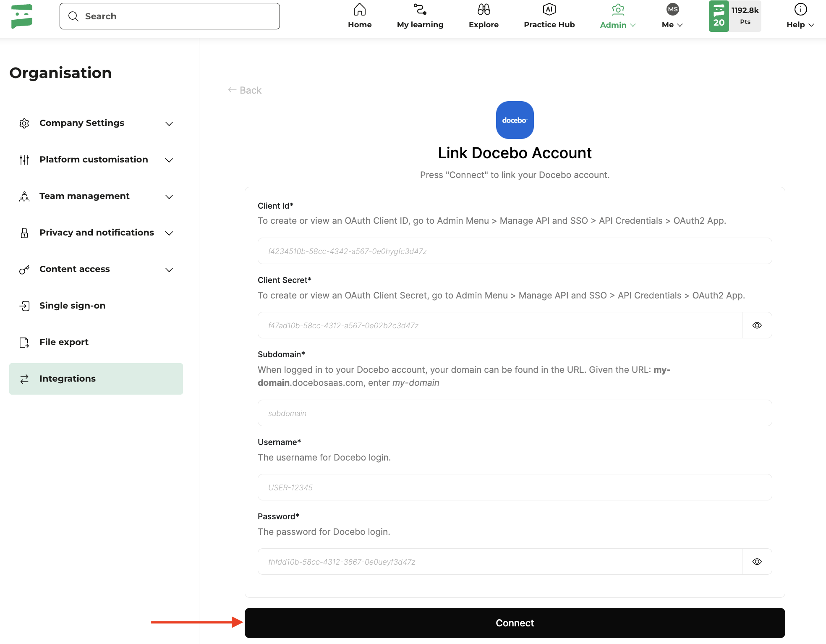Click the Admin badge icon

click(618, 9)
